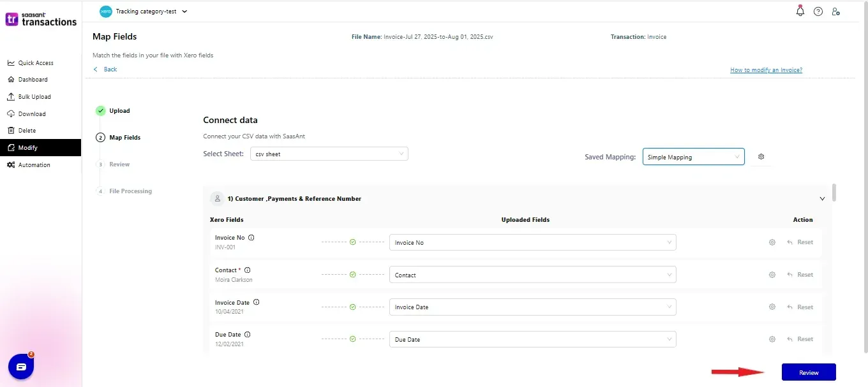
Task: Open the saved mapping settings gear
Action: point(761,157)
